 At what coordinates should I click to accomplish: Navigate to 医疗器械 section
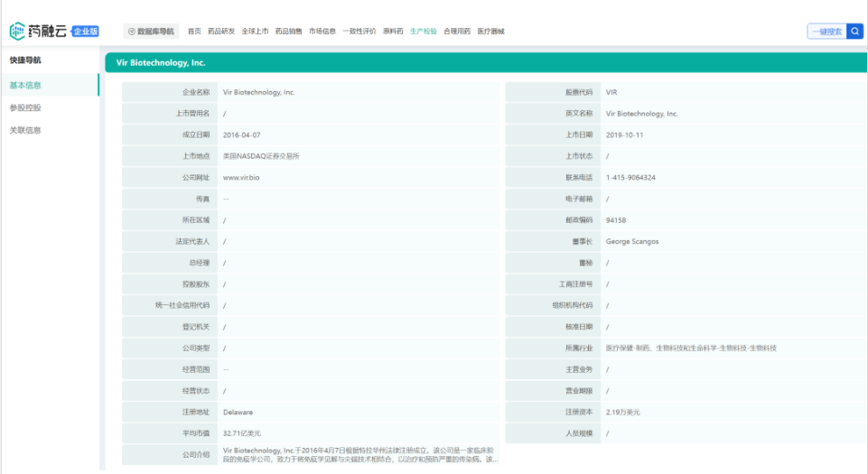[491, 32]
